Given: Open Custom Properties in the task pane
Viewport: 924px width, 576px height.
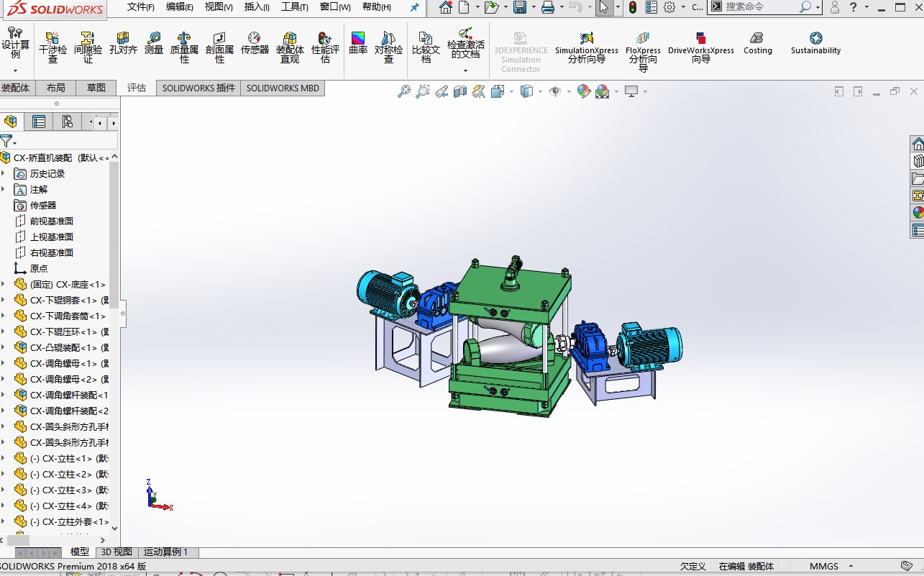Looking at the screenshot, I should pos(918,230).
